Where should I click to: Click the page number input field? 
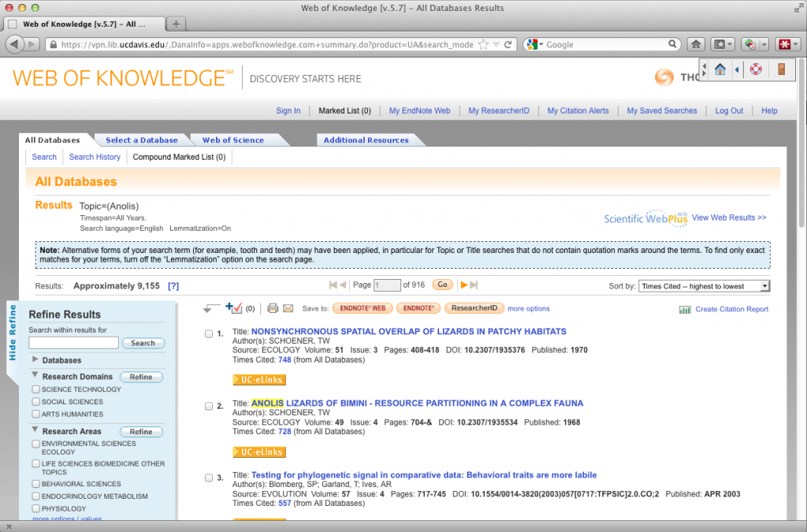tap(387, 285)
